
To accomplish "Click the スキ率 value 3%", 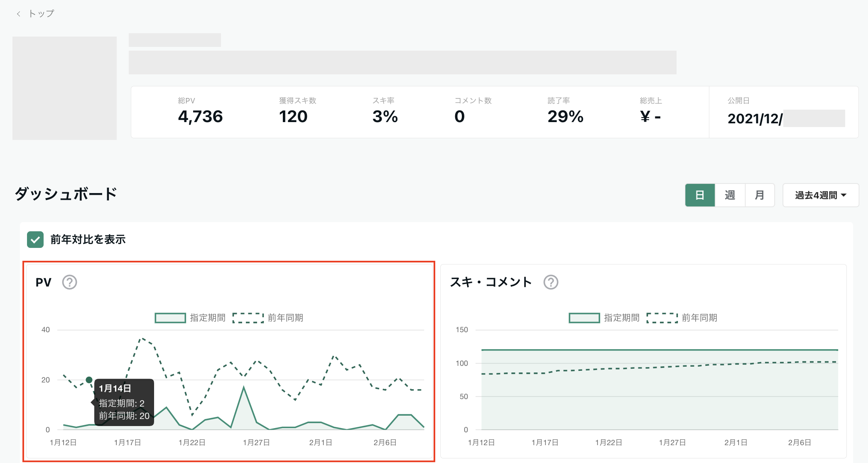I will [x=385, y=117].
